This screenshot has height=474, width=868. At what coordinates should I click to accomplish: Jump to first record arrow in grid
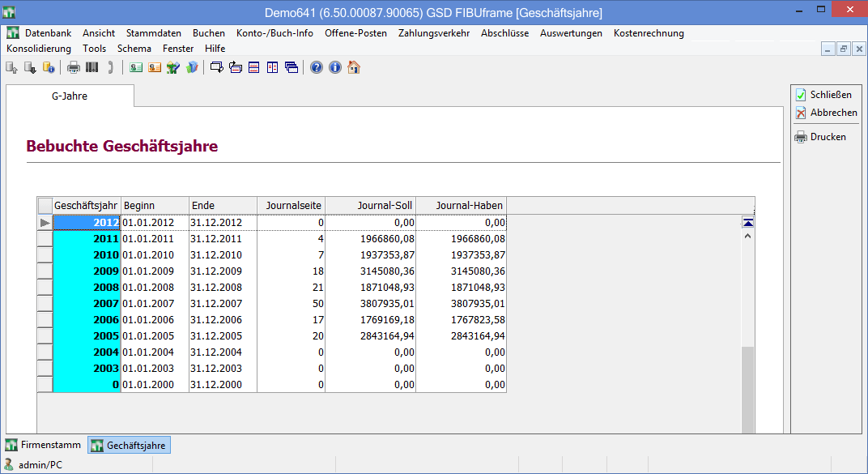click(x=748, y=222)
